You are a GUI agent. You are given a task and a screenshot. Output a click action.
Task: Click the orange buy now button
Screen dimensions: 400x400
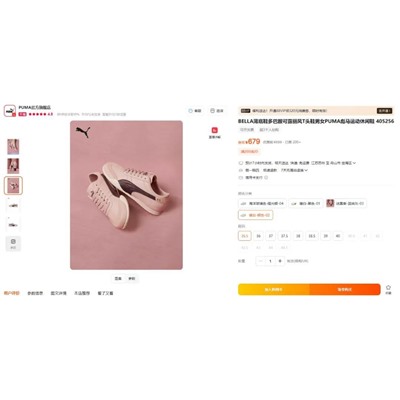(x=345, y=289)
